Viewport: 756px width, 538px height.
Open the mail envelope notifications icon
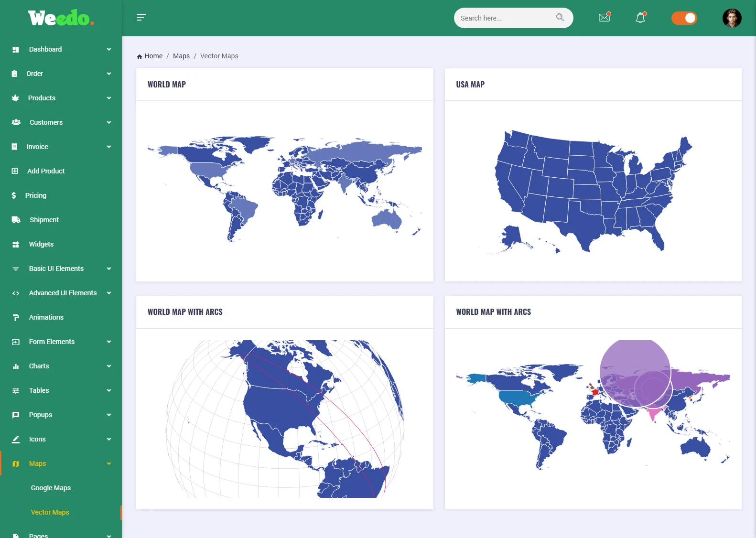point(605,18)
